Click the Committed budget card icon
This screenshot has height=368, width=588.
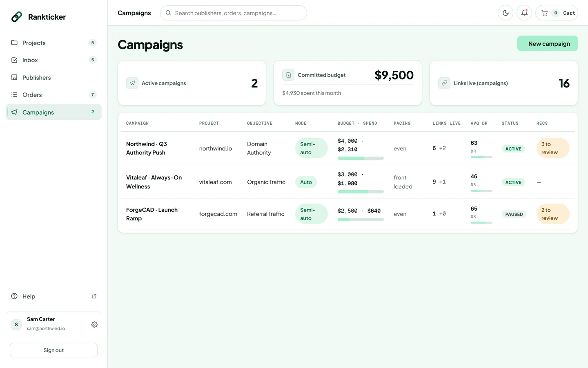coord(288,75)
